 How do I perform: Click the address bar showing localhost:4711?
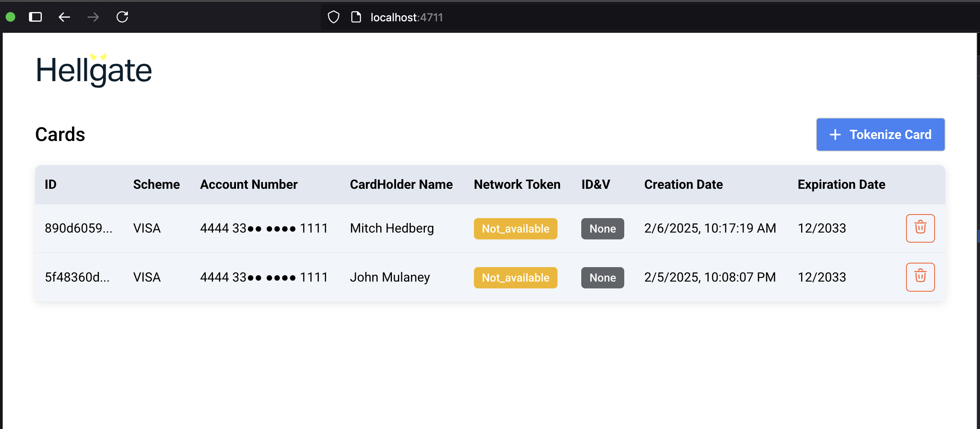click(x=406, y=17)
